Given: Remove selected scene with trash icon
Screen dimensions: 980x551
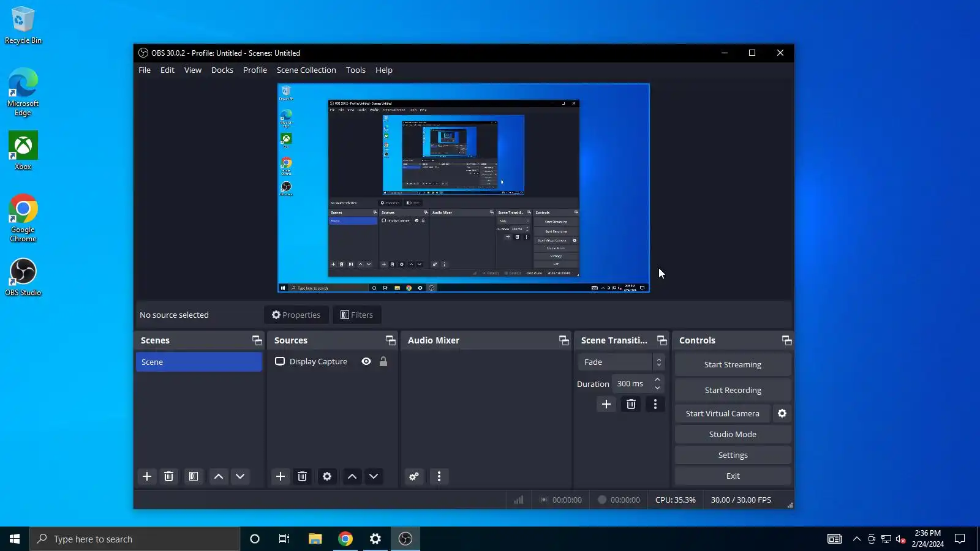Looking at the screenshot, I should pyautogui.click(x=169, y=476).
